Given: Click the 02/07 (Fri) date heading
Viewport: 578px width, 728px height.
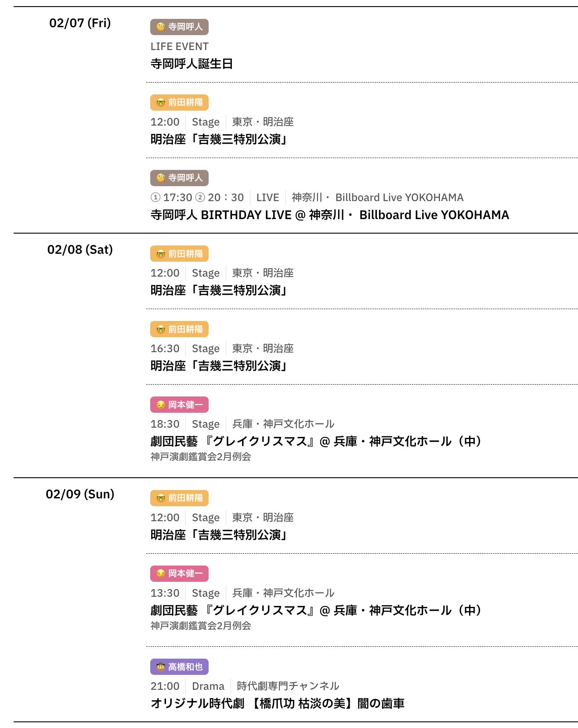Looking at the screenshot, I should click(80, 23).
